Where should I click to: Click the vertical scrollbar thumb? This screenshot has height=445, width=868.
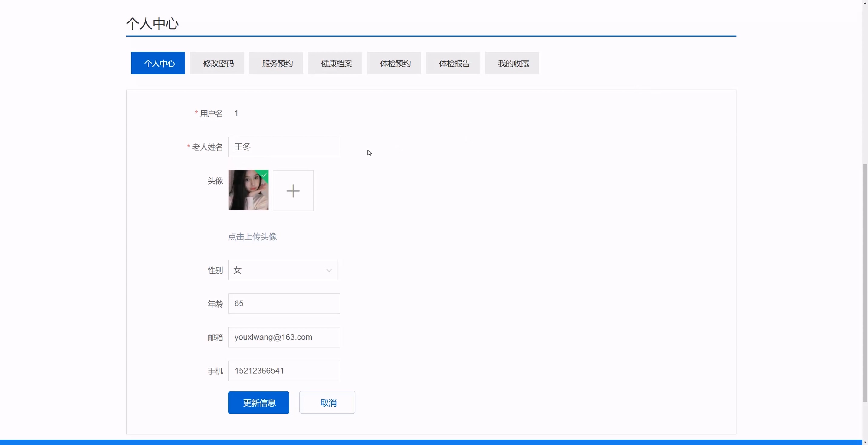pos(865,283)
